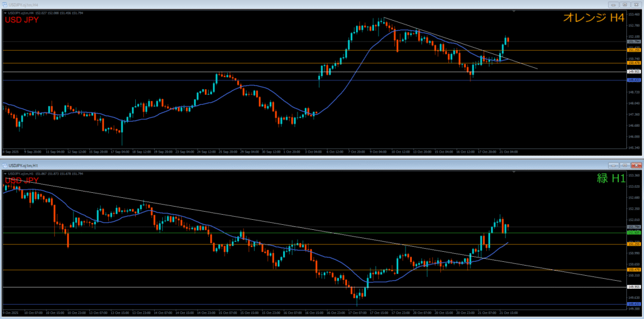This screenshot has width=644, height=319.
Task: Click the chart shift triangle marker on H1 chart
Action: (514, 172)
